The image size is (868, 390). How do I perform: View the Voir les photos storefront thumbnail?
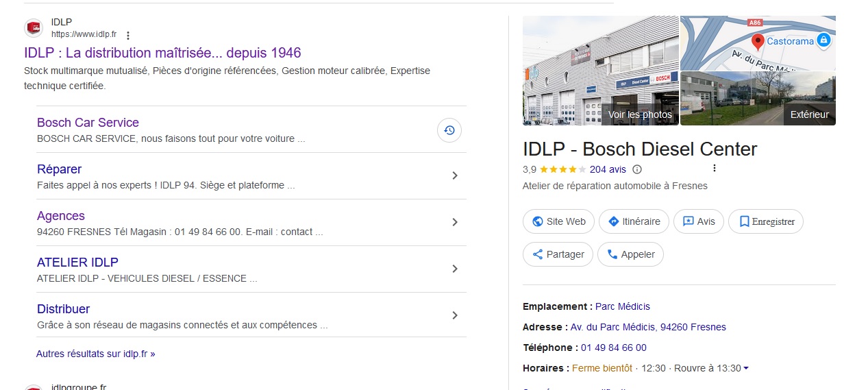[600, 71]
